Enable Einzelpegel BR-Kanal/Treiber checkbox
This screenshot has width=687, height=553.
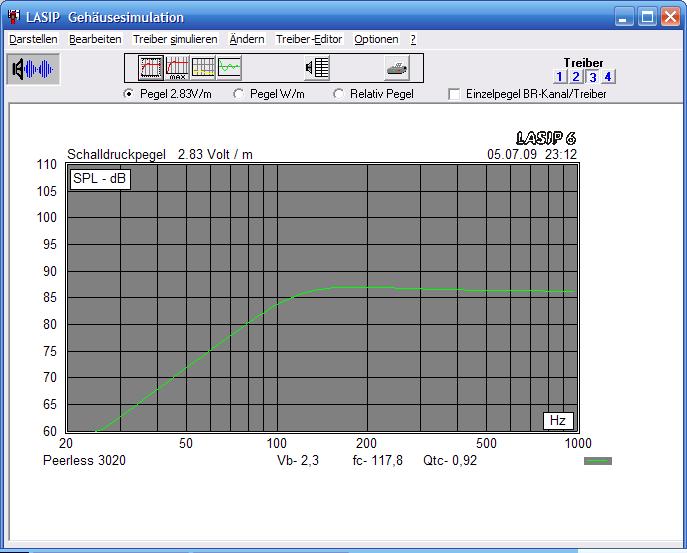[x=455, y=94]
